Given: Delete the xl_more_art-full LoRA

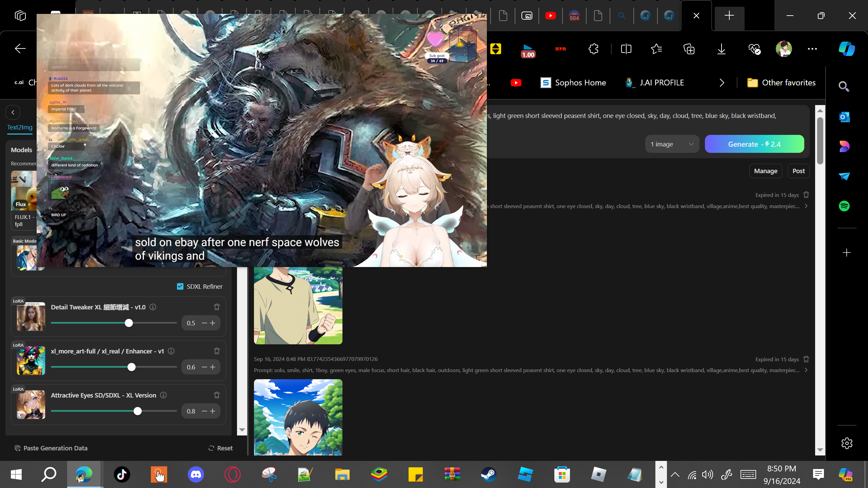Looking at the screenshot, I should (x=217, y=351).
